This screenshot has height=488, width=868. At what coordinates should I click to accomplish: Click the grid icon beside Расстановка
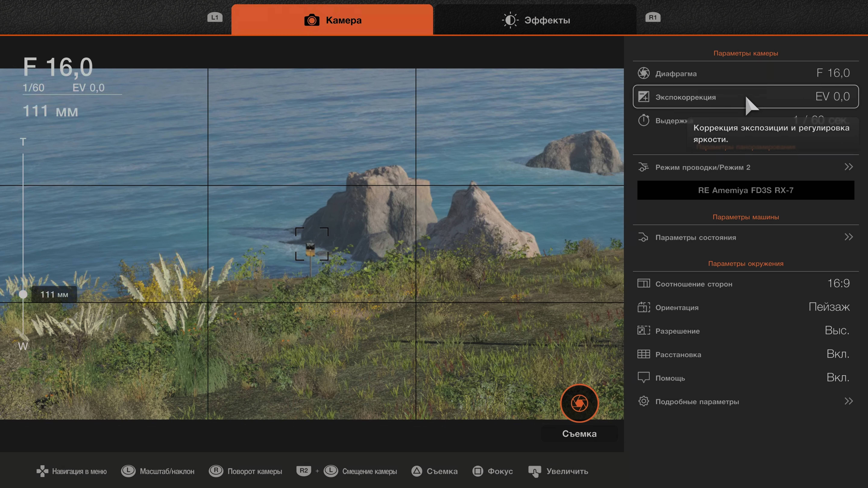tap(644, 354)
